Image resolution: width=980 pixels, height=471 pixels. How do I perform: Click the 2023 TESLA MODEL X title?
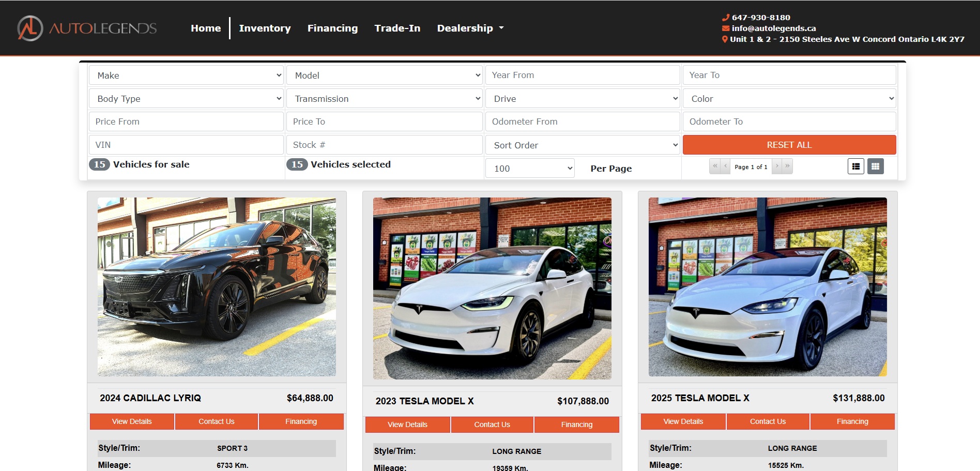(425, 401)
